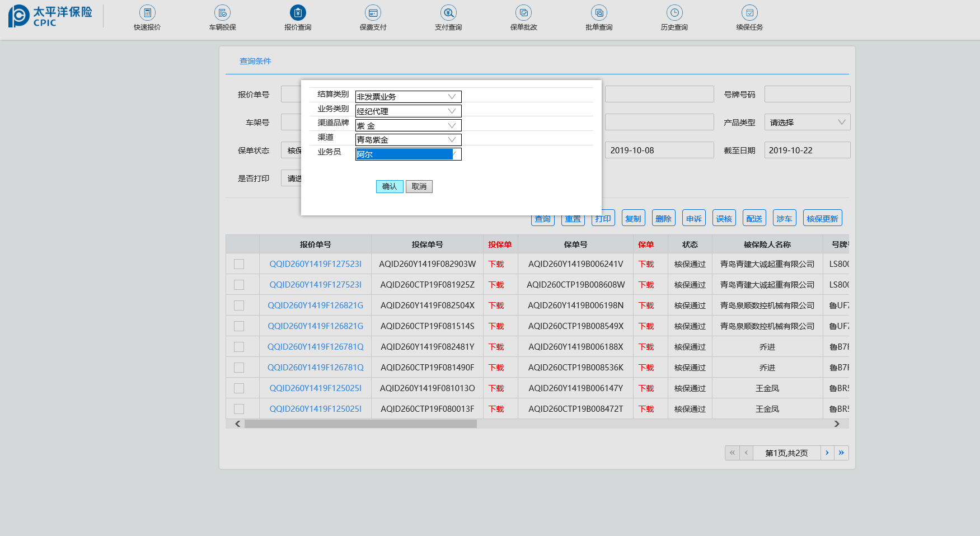Viewport: 980px width, 536px height.
Task: Open the 保费支付 premium payment icon
Action: click(373, 13)
